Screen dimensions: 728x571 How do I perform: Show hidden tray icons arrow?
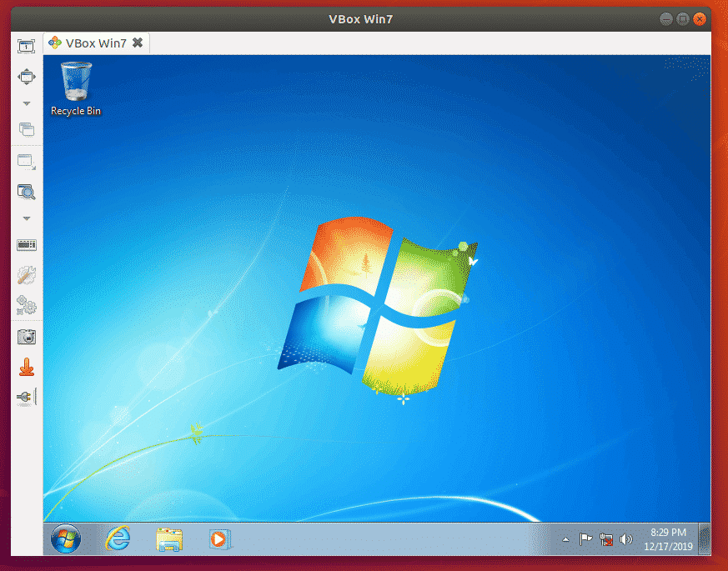click(565, 539)
